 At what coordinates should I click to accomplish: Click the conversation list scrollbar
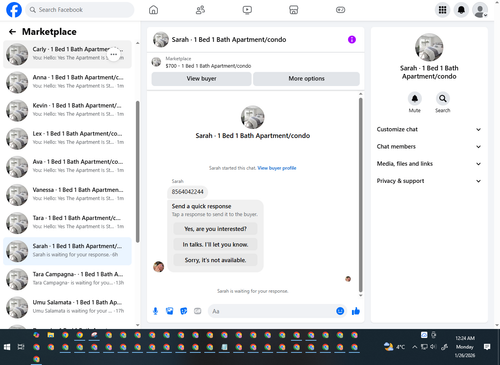(x=138, y=172)
